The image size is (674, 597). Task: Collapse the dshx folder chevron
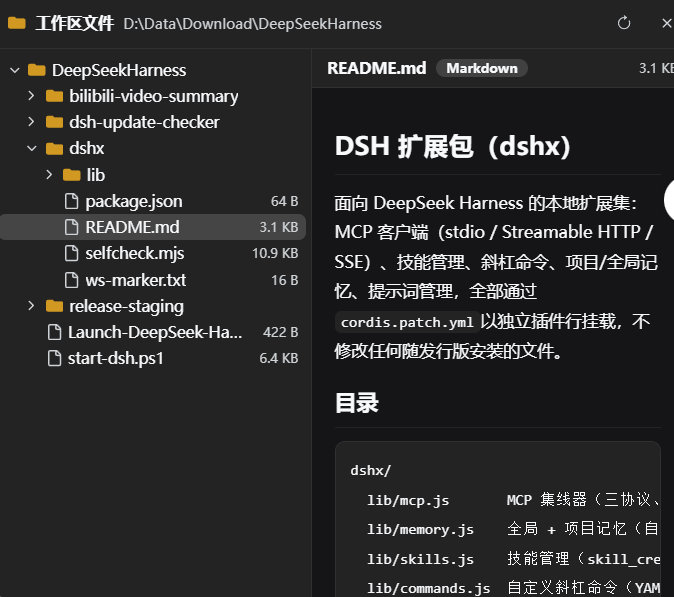click(32, 148)
